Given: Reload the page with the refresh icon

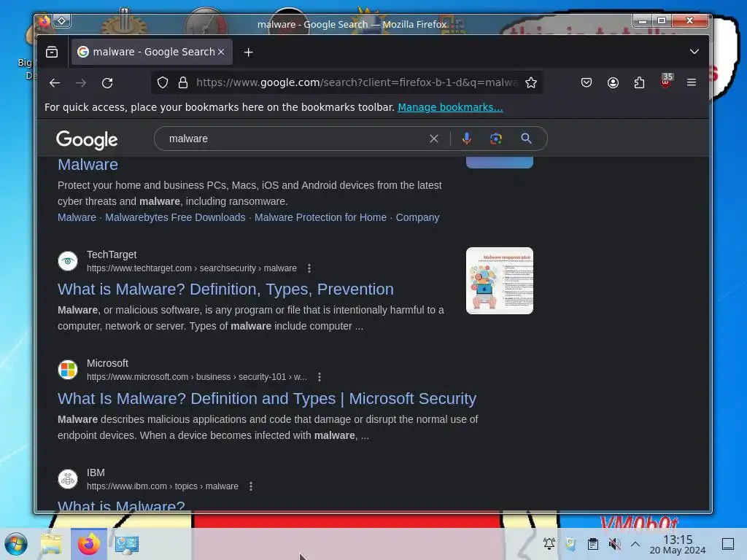Looking at the screenshot, I should [107, 83].
